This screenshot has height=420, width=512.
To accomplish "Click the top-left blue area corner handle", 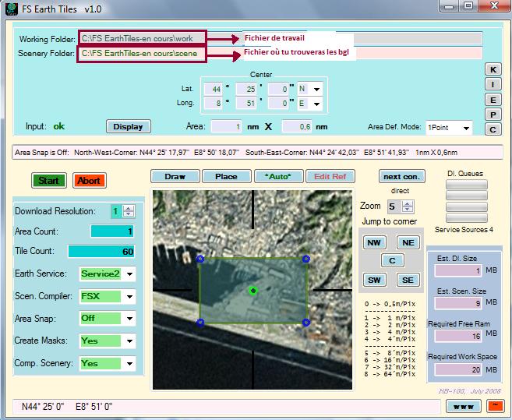I will [200, 259].
